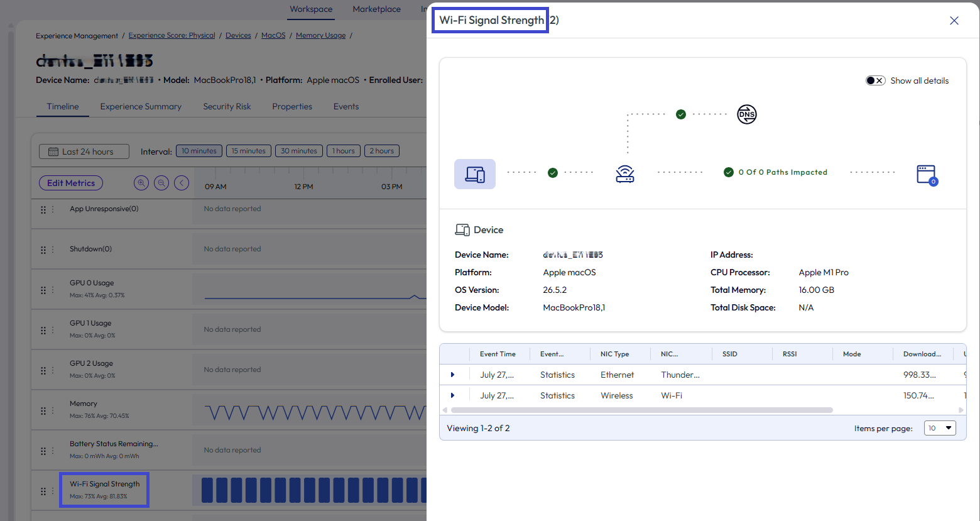
Task: Open the Workspace top tab
Action: click(x=311, y=9)
